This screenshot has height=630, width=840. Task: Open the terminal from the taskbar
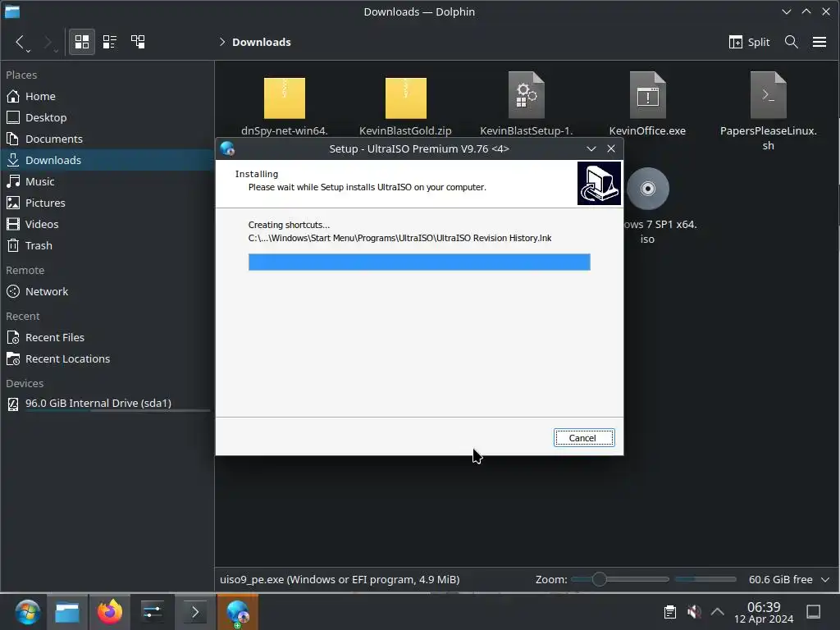pos(195,612)
